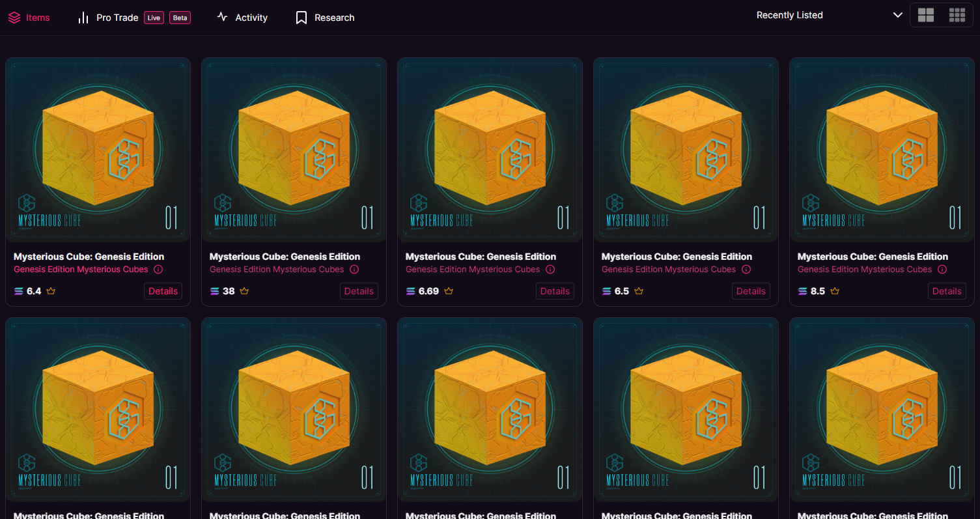View Details of the 8.5 priced cube
Image resolution: width=980 pixels, height=519 pixels.
coord(947,291)
